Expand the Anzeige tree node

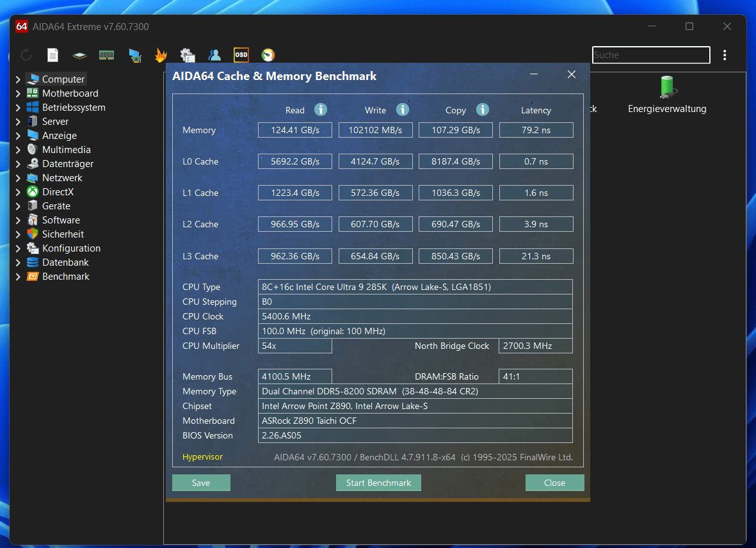point(18,136)
